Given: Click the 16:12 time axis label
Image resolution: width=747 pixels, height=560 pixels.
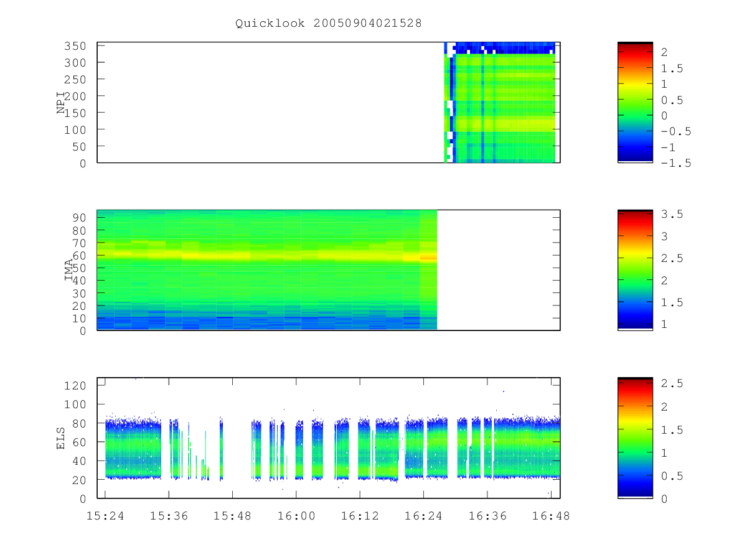Looking at the screenshot, I should tap(360, 516).
